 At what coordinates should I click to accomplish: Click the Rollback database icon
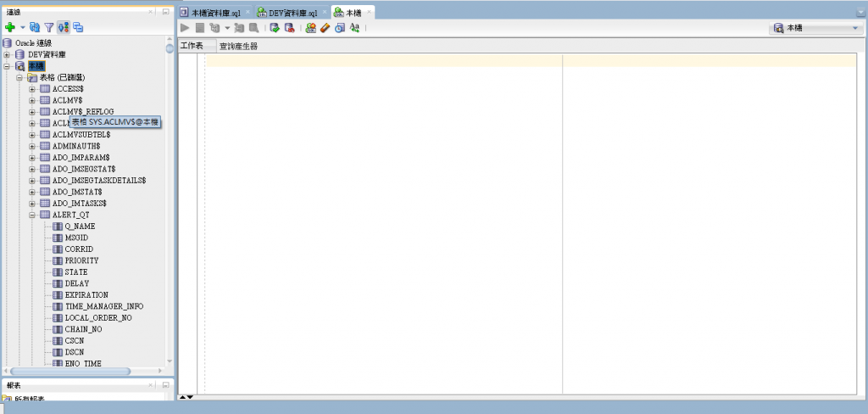point(289,28)
